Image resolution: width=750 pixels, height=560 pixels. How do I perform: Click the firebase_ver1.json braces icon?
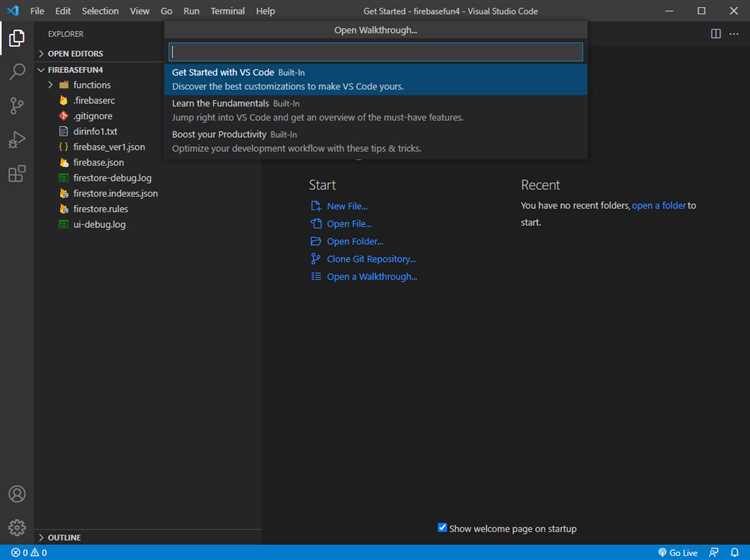point(63,147)
